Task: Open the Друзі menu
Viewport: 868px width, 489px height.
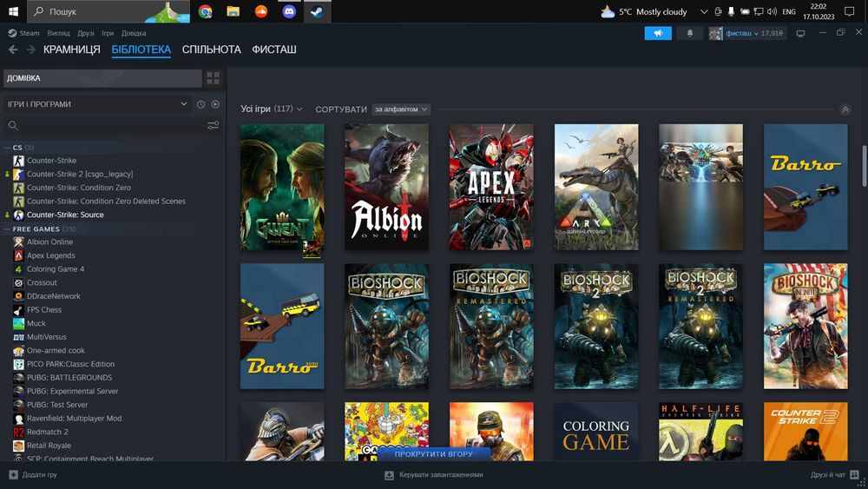Action: (x=86, y=33)
